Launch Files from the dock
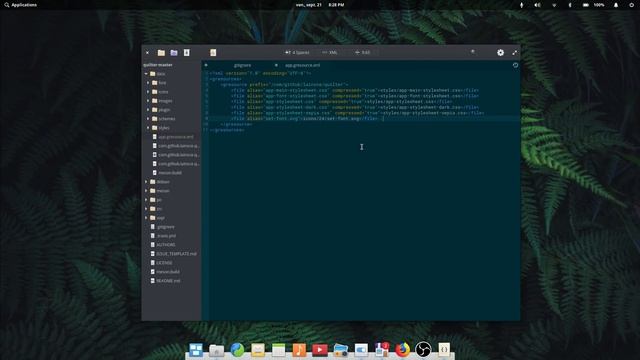640x360 pixels. pos(216,350)
